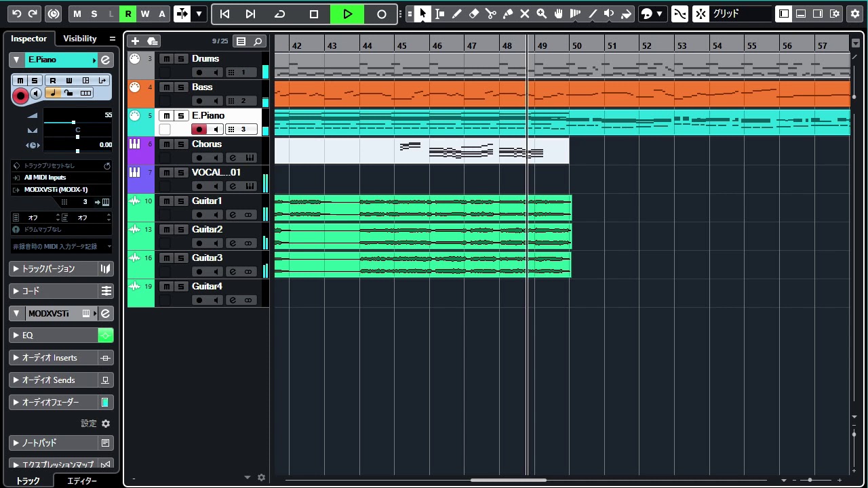Toggle record enable on E.Piano track
Image resolution: width=868 pixels, height=488 pixels.
click(x=199, y=129)
